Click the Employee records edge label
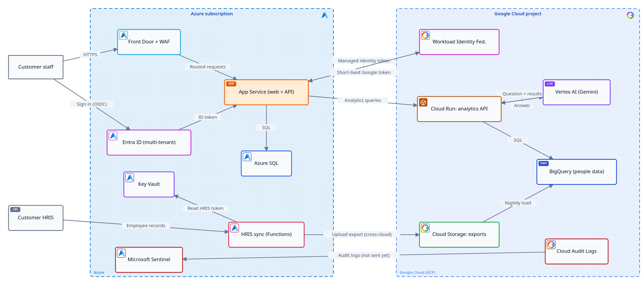This screenshot has height=285, width=644. pyautogui.click(x=146, y=226)
